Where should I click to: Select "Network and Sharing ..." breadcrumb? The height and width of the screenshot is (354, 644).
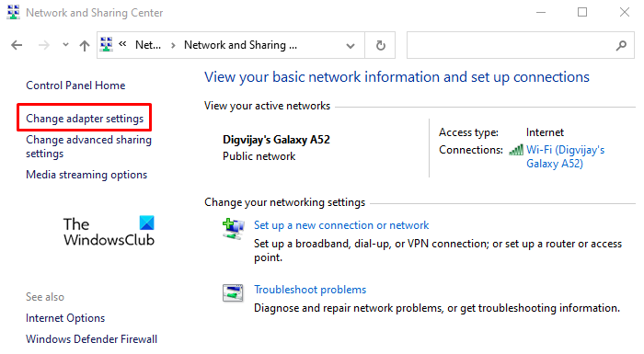(240, 45)
